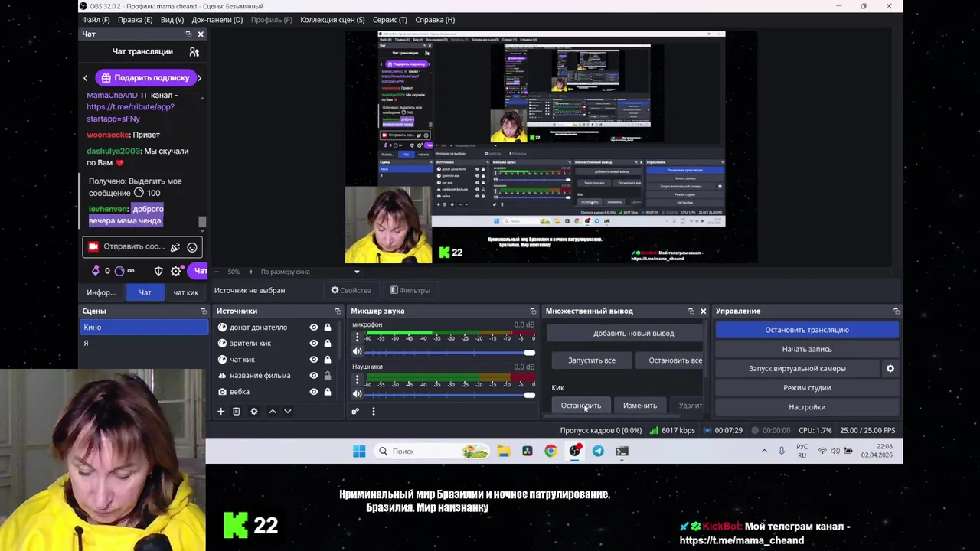Screen dimensions: 980x551
Task: Zoom out preview with minus button
Action: [217, 272]
